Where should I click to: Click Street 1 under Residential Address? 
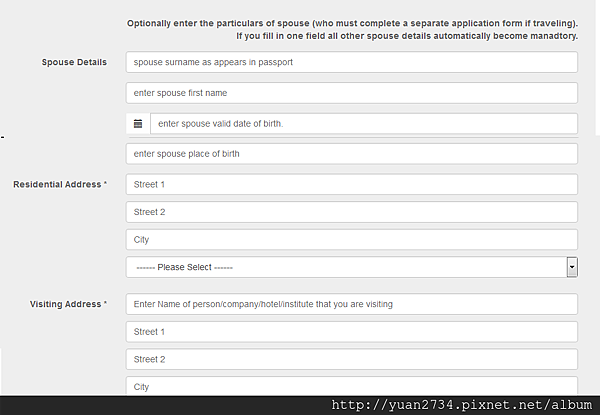click(x=352, y=184)
